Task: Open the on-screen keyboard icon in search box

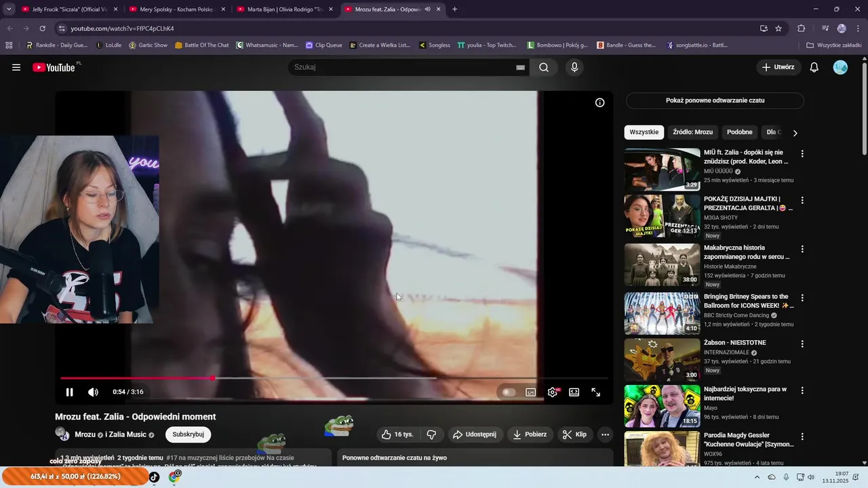Action: click(x=520, y=67)
